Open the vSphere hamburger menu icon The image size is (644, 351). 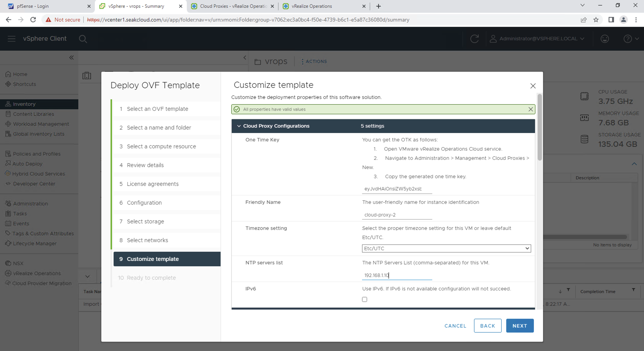(12, 39)
